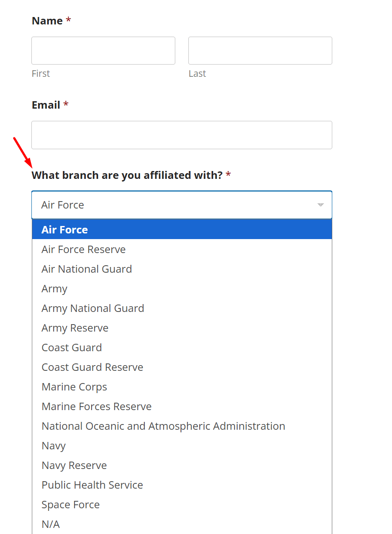This screenshot has width=392, height=534.
Task: Collapse the branch dropdown via arrow
Action: (320, 205)
